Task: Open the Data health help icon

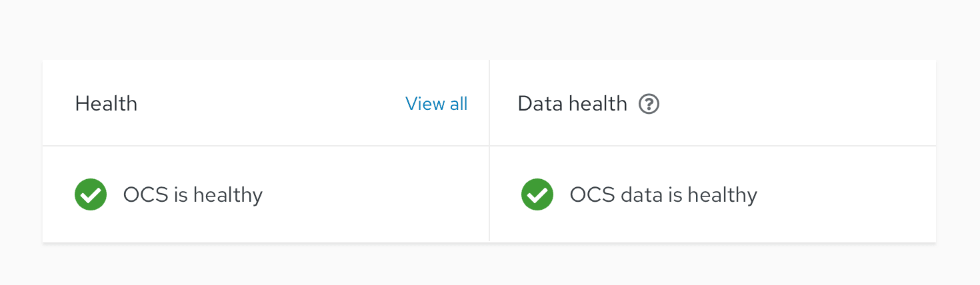Action: tap(649, 104)
